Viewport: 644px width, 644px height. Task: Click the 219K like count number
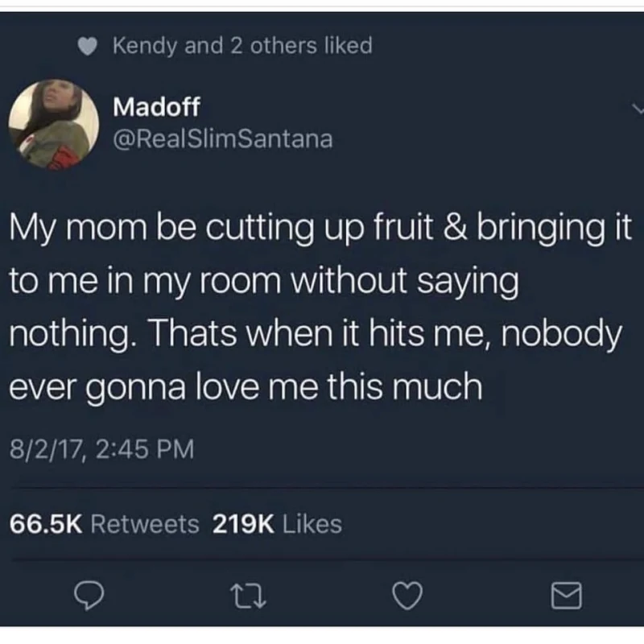coord(244,525)
